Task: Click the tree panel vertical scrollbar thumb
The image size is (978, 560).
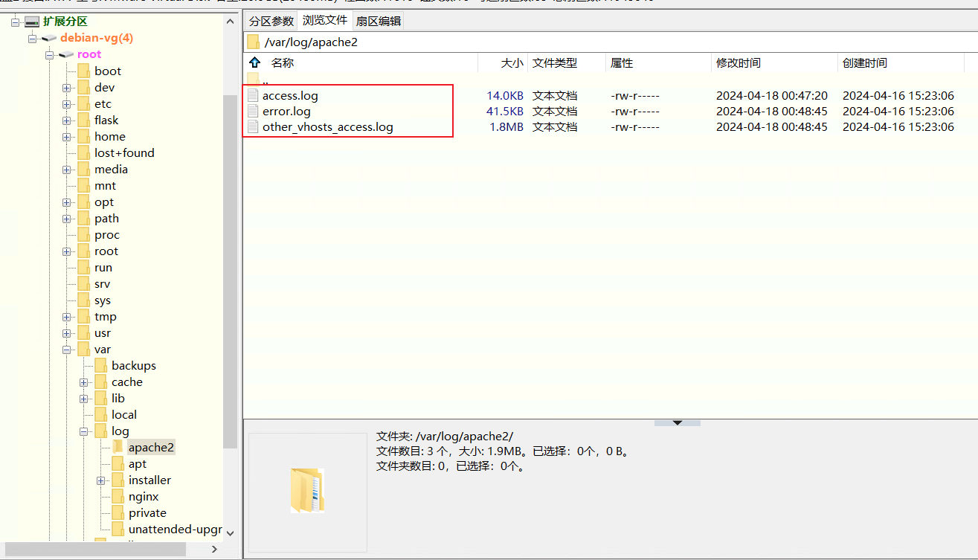Action: (x=230, y=271)
